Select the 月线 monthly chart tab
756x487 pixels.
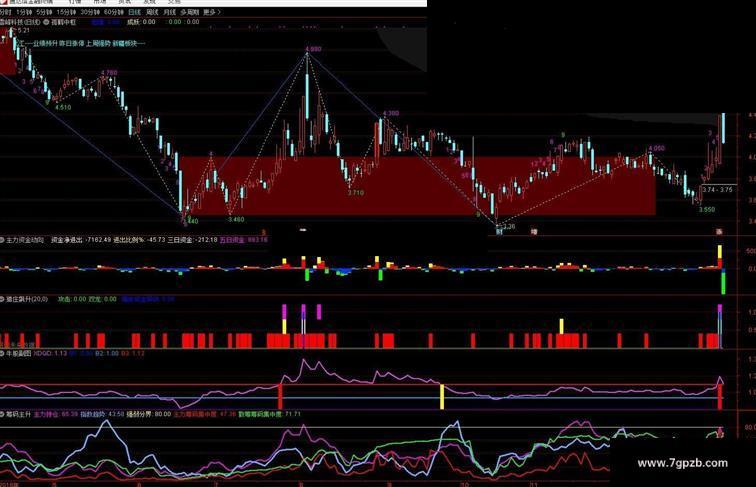tap(170, 12)
